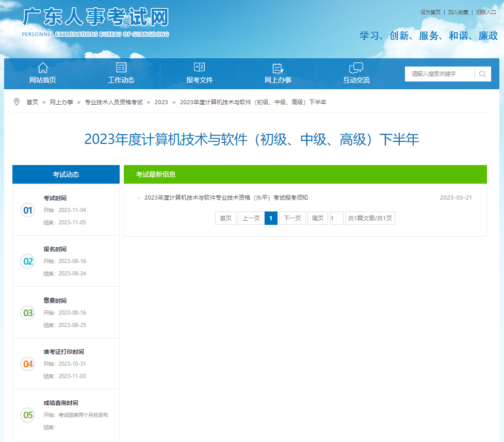504x442 pixels.
Task: Click 设为首页 link at top
Action: coord(430,12)
